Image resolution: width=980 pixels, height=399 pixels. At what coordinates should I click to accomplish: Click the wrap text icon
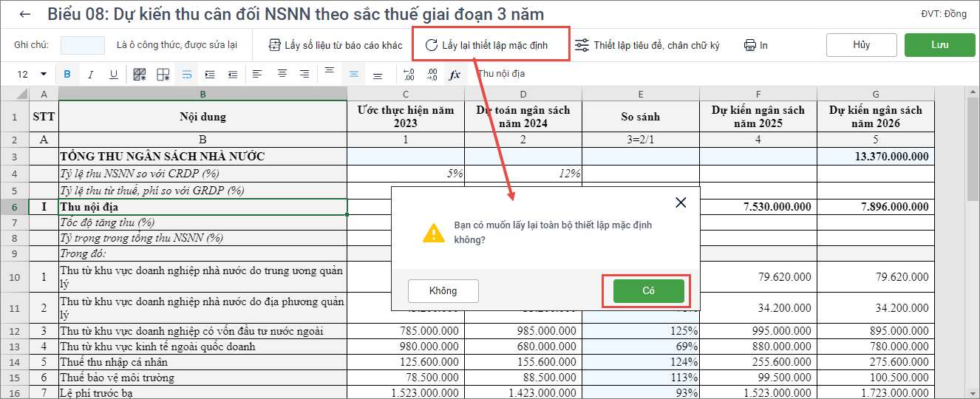point(187,74)
